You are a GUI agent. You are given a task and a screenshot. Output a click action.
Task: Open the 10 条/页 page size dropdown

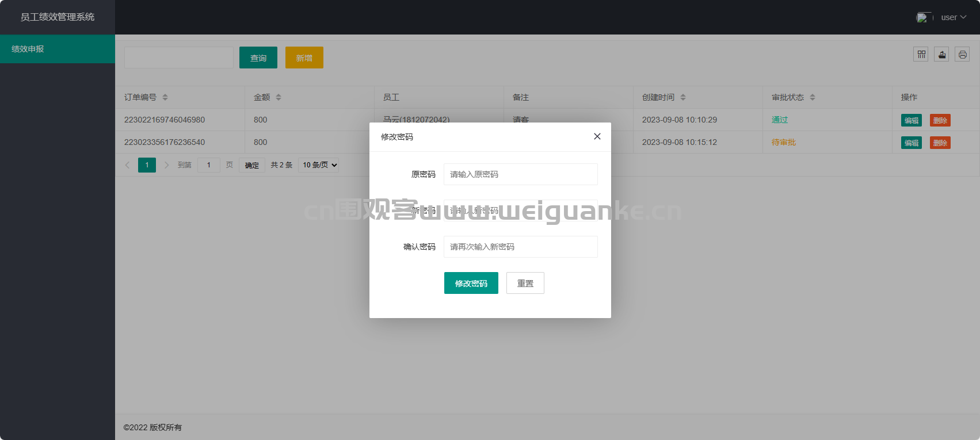(319, 165)
